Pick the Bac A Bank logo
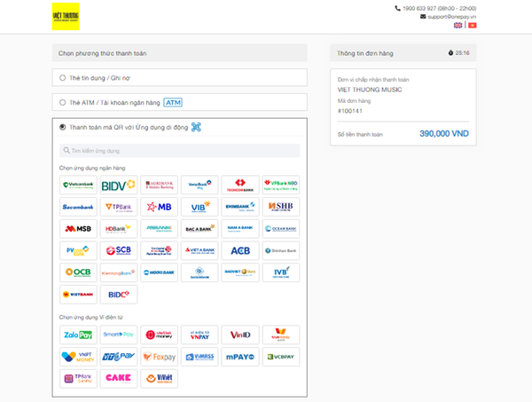This screenshot has height=402, width=532. pyautogui.click(x=199, y=229)
